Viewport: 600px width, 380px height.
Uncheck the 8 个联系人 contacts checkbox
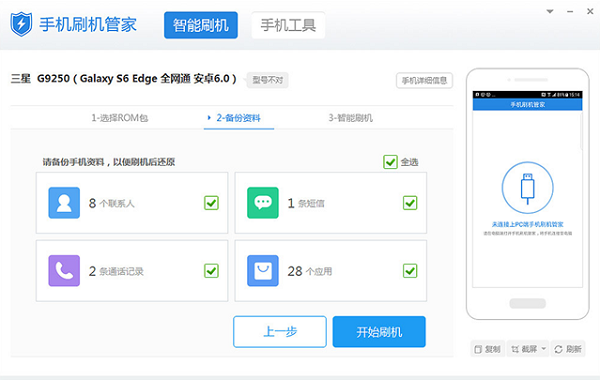pos(211,203)
